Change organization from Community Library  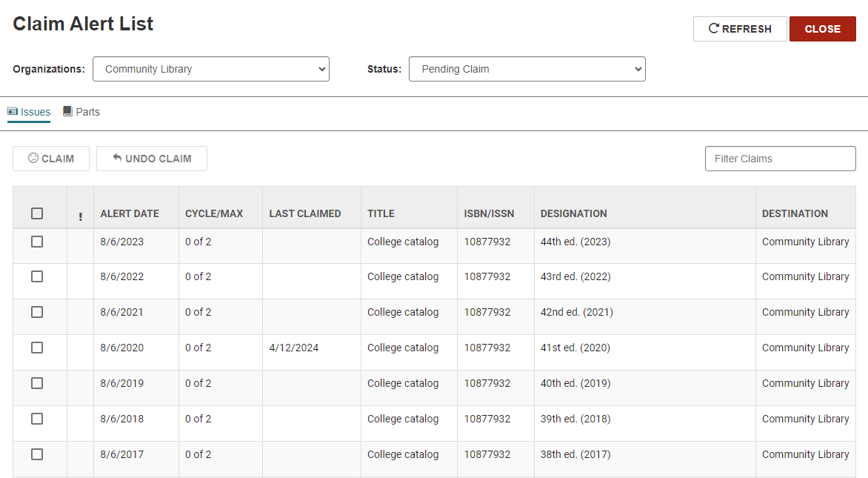coord(211,68)
